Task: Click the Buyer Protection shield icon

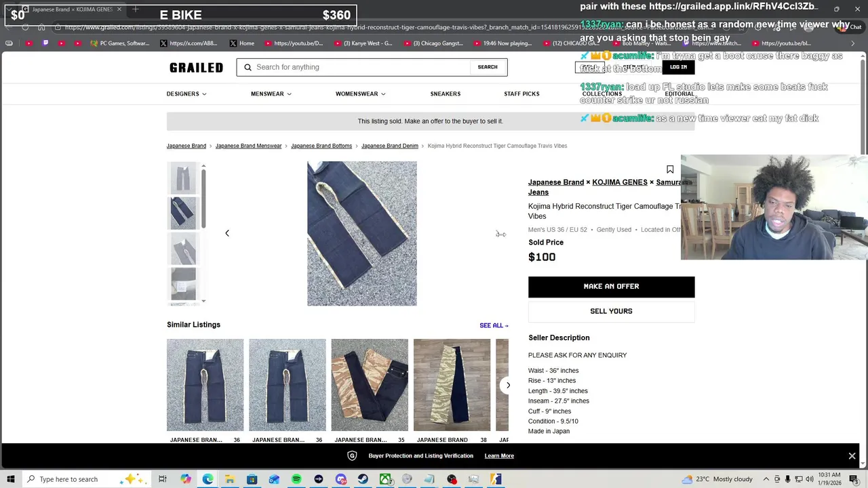Action: pyautogui.click(x=352, y=455)
